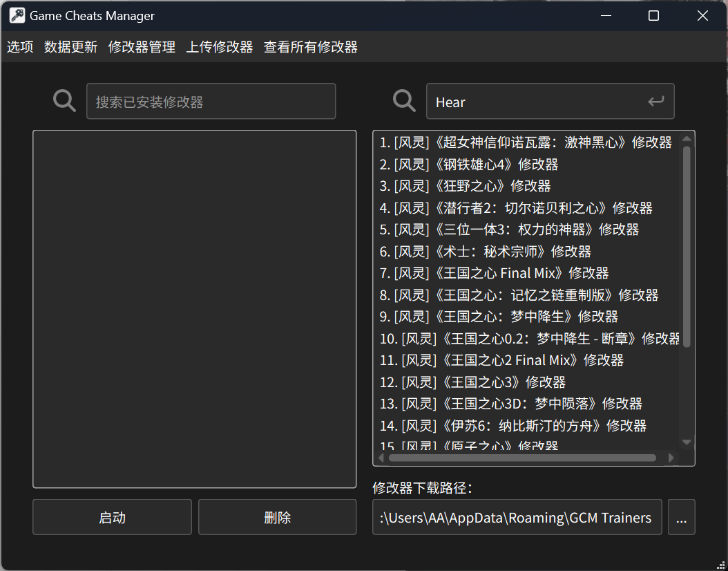
Task: Open the 修改器管理 menu
Action: point(142,47)
